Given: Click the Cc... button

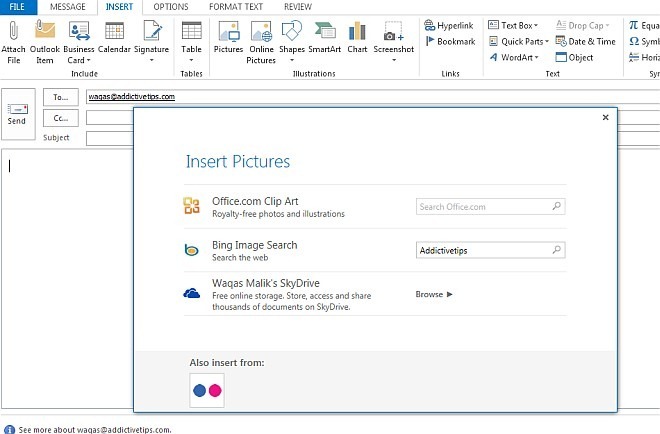Looking at the screenshot, I should click(61, 118).
